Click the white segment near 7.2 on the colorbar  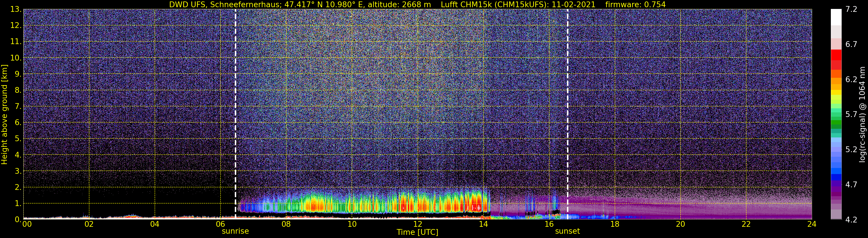[836, 17]
